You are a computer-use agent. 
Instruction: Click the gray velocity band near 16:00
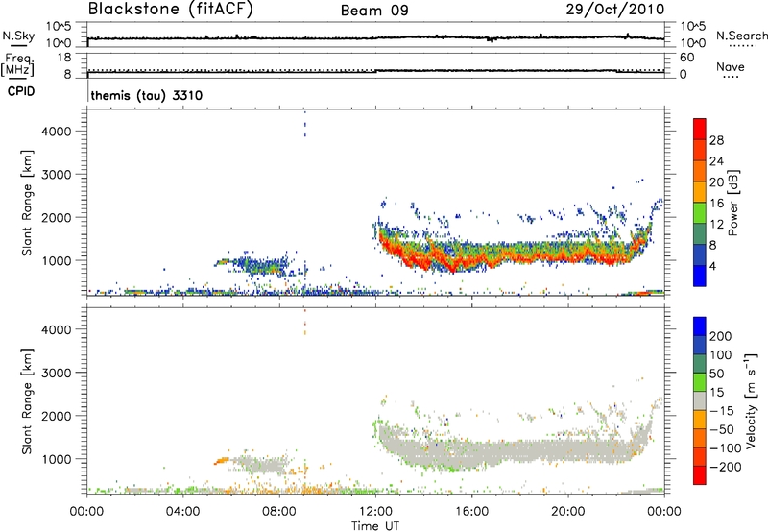471,453
